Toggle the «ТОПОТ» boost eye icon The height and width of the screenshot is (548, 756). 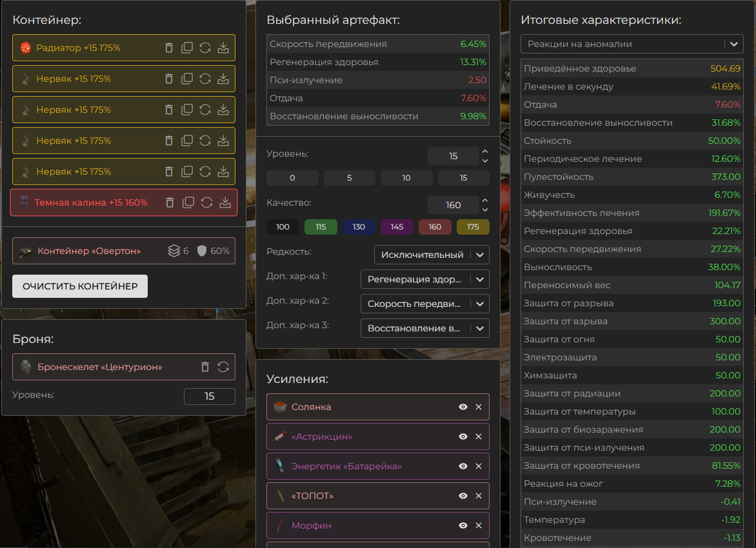coord(463,496)
